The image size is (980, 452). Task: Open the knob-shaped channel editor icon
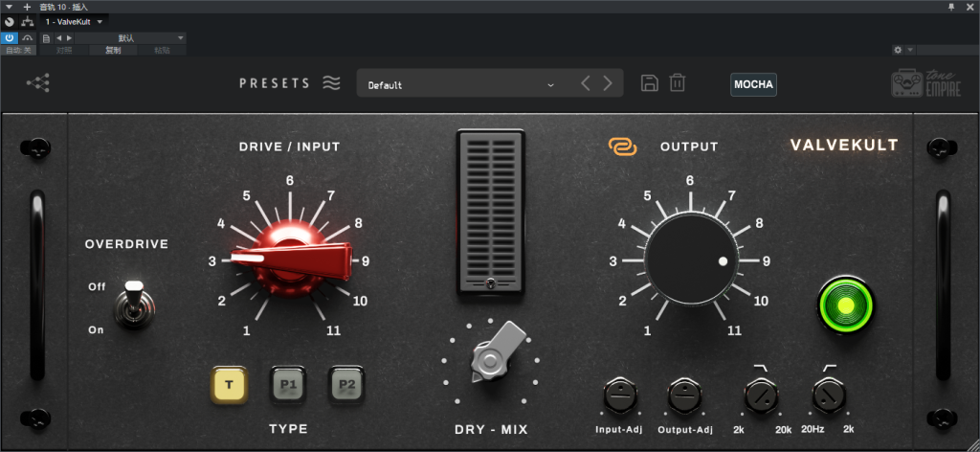pyautogui.click(x=10, y=21)
